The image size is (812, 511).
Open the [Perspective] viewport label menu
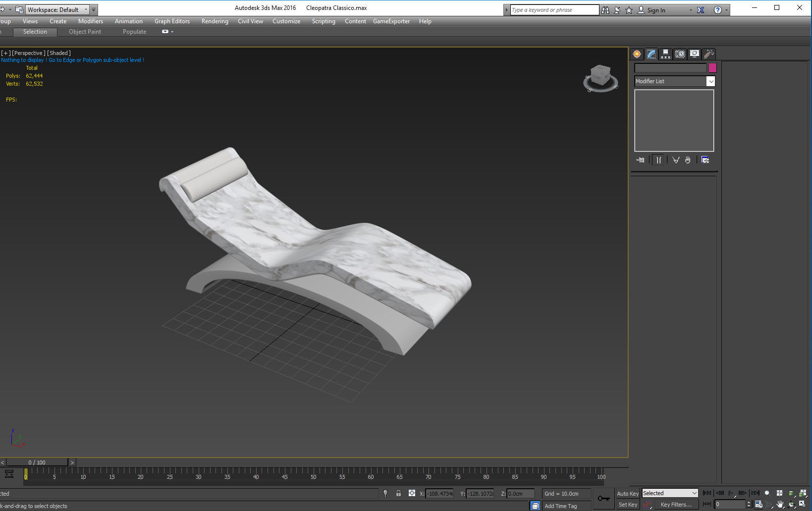click(x=29, y=53)
